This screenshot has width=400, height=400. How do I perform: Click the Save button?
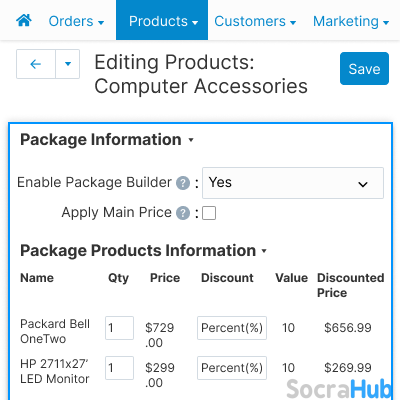[x=364, y=69]
